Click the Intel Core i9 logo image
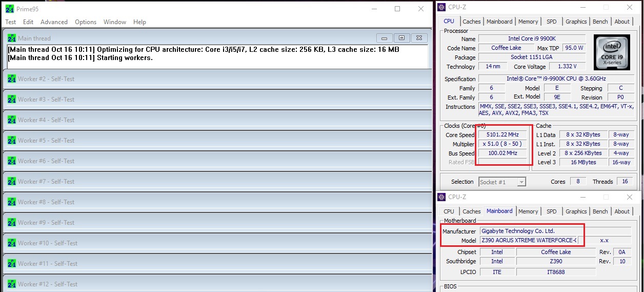Screen dimensions: 644x292 tap(611, 52)
